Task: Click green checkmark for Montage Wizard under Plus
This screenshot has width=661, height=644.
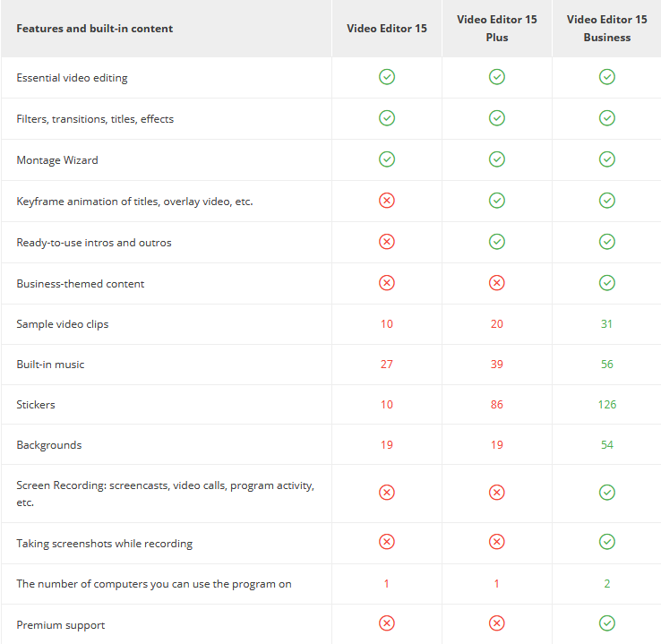Action: pos(496,159)
